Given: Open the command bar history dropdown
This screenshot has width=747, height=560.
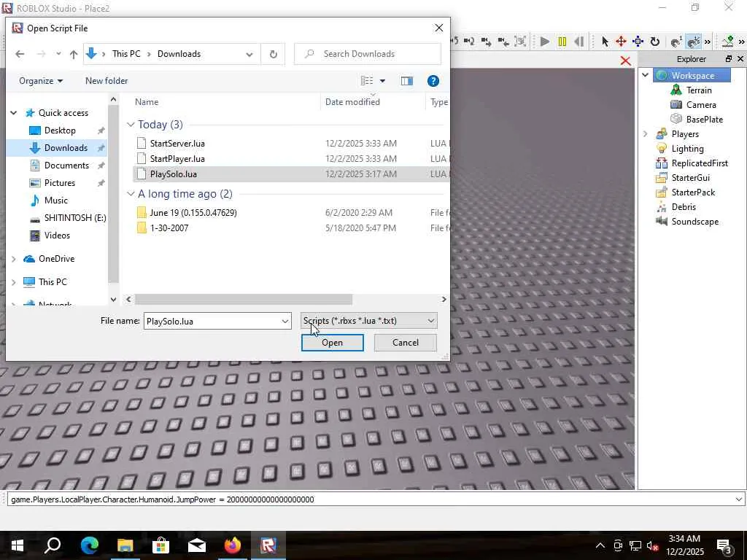Looking at the screenshot, I should [738, 499].
